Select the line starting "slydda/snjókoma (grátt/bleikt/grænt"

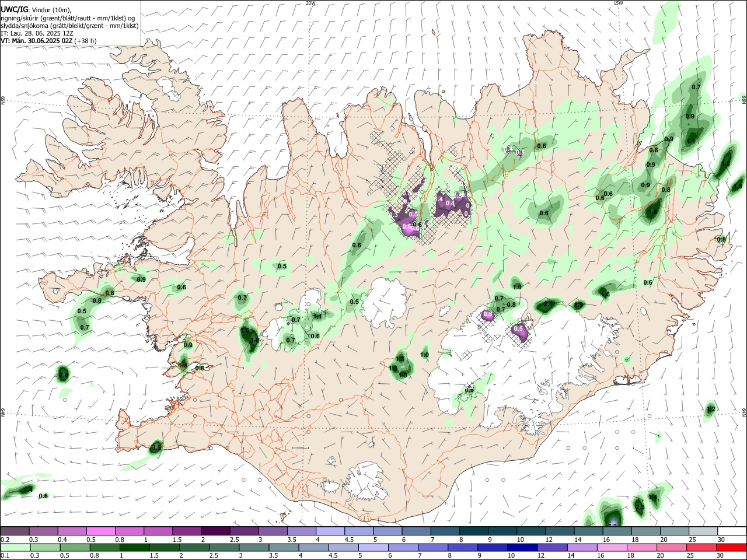point(69,26)
